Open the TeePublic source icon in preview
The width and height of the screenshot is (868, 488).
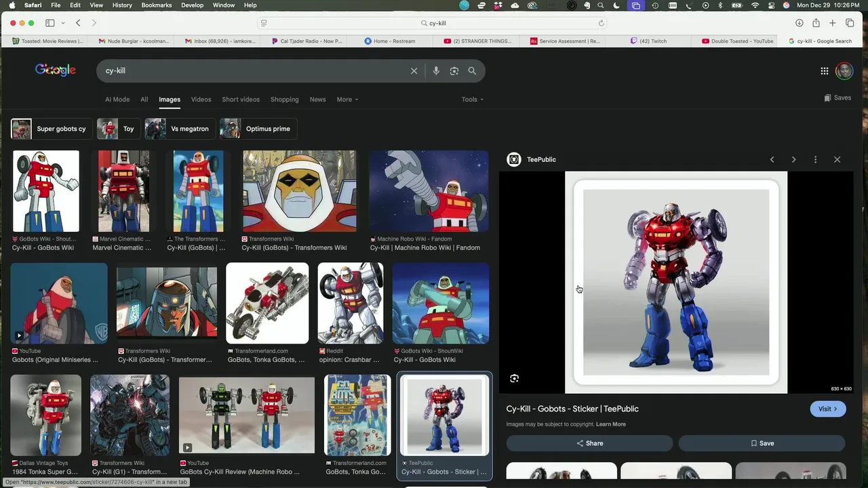point(514,159)
